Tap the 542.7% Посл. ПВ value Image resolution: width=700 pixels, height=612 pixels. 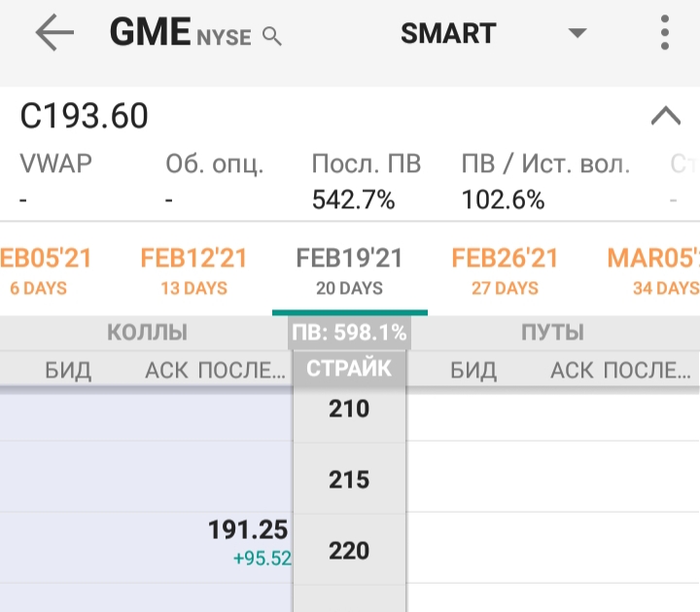(353, 199)
